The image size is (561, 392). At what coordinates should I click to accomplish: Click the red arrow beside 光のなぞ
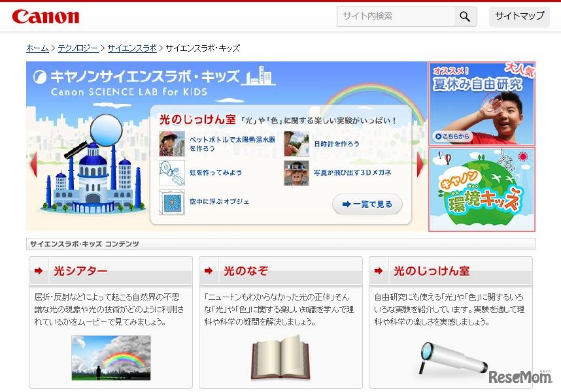point(208,271)
